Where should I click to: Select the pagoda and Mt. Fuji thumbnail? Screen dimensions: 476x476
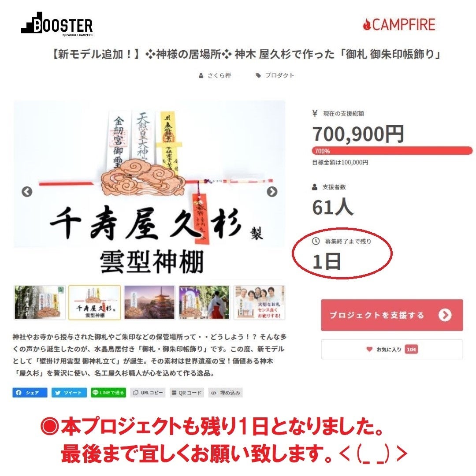(x=149, y=302)
